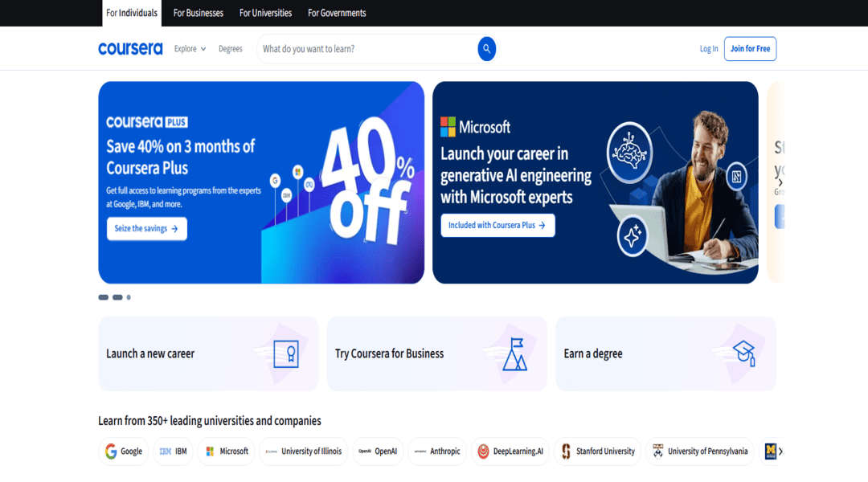
Task: Show more partners with the right chevron
Action: tap(780, 451)
